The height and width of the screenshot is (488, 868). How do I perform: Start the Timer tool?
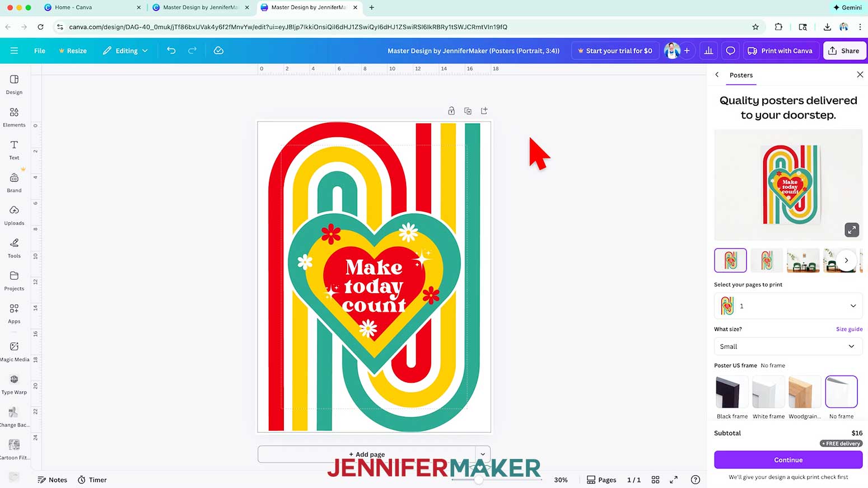92,480
